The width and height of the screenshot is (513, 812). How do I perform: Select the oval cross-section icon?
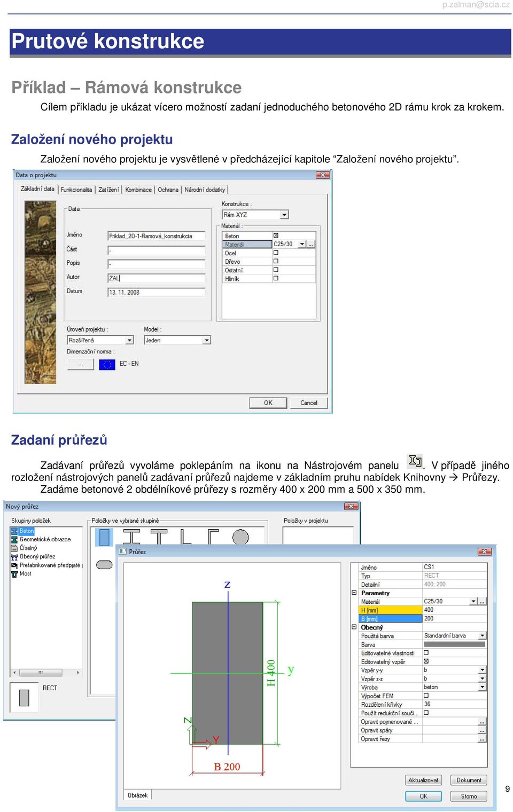(104, 564)
